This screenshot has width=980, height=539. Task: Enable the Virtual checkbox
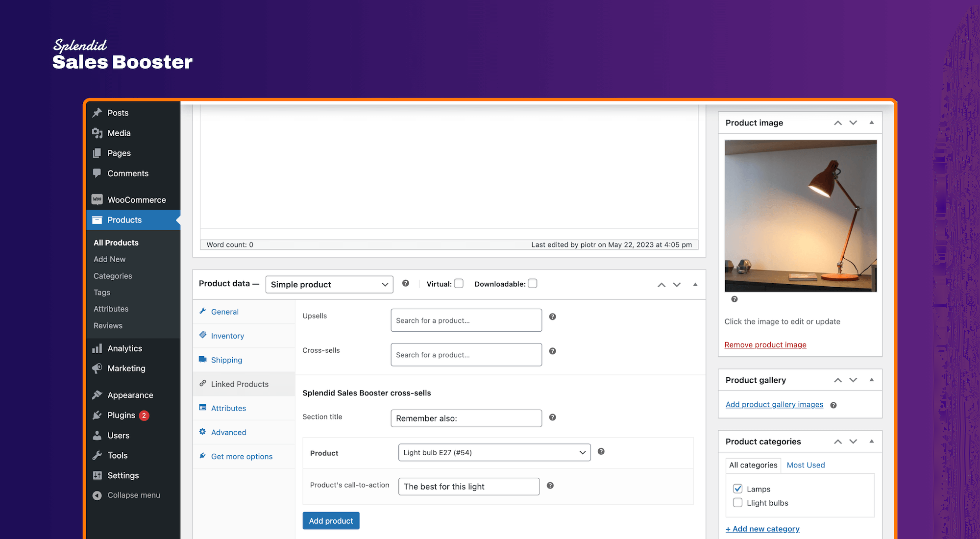[x=459, y=283]
